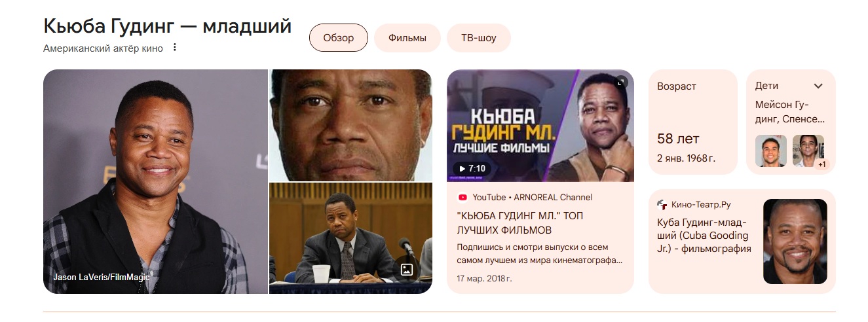Click the image gallery icon on courtroom photo
Image resolution: width=868 pixels, height=322 pixels.
(x=406, y=269)
